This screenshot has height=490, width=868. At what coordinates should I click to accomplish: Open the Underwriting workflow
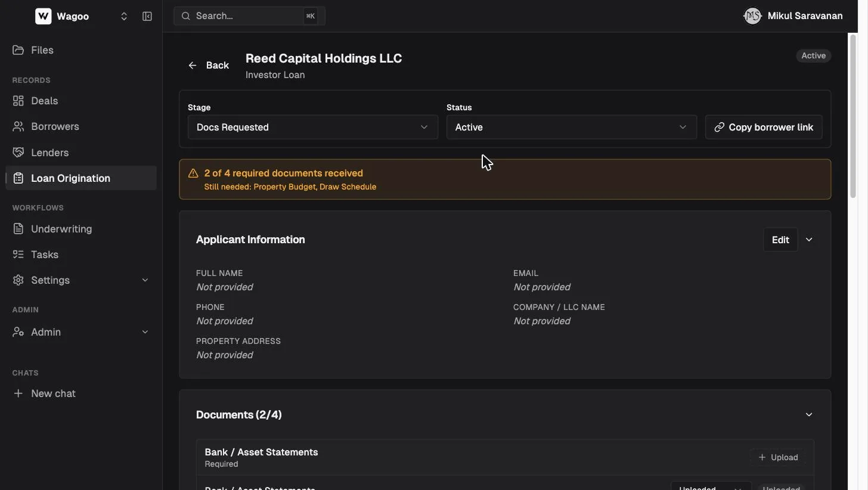click(81, 229)
